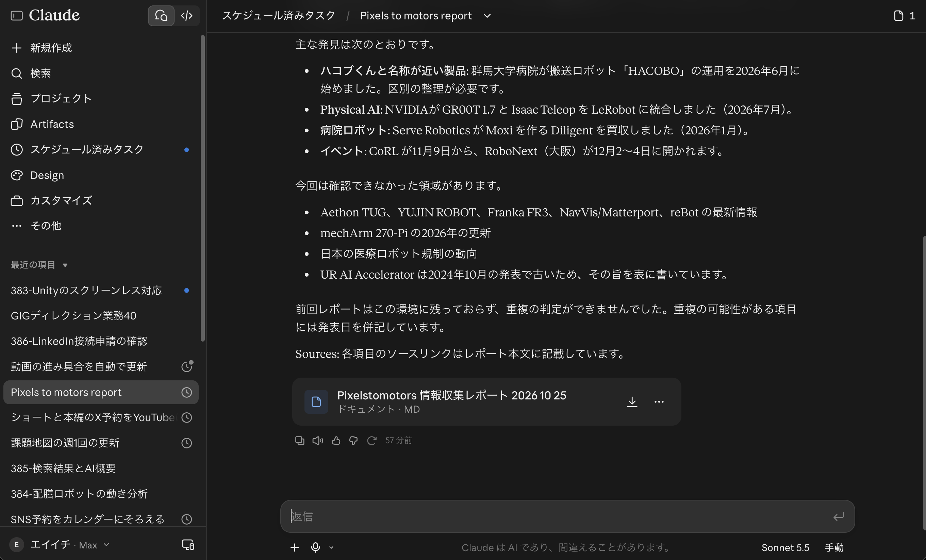Viewport: 926px width, 560px height.
Task: Open Pixels to motors report title dropdown
Action: pyautogui.click(x=487, y=16)
